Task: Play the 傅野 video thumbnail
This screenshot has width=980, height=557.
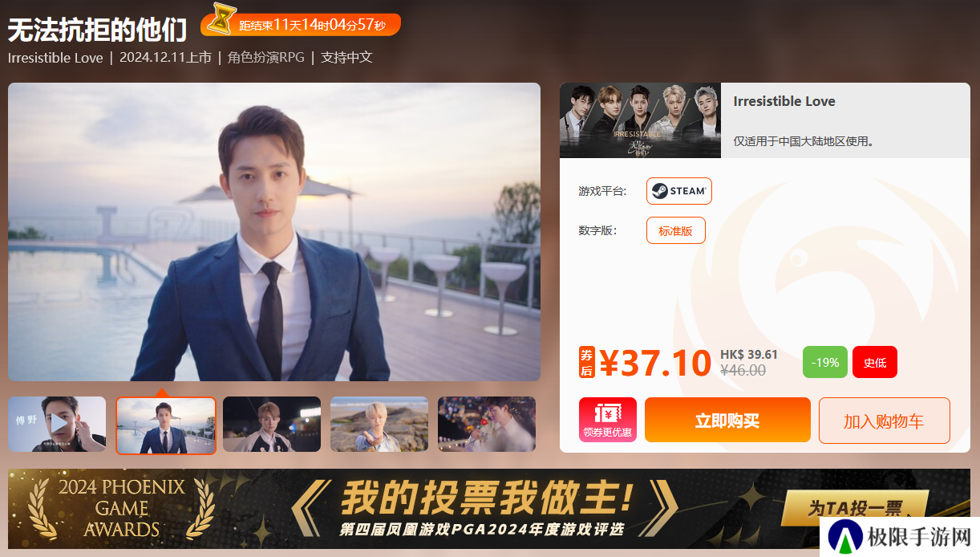Action: pos(57,424)
